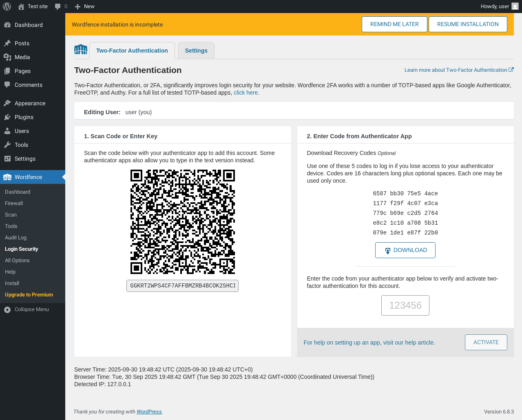
Task: Click the 2FA QR code image
Action: point(183,222)
